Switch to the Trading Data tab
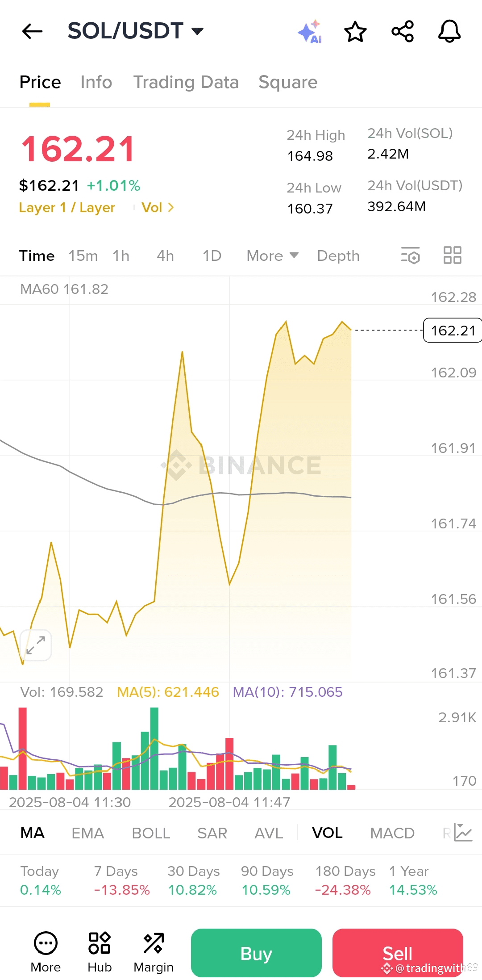The width and height of the screenshot is (482, 980). (186, 82)
